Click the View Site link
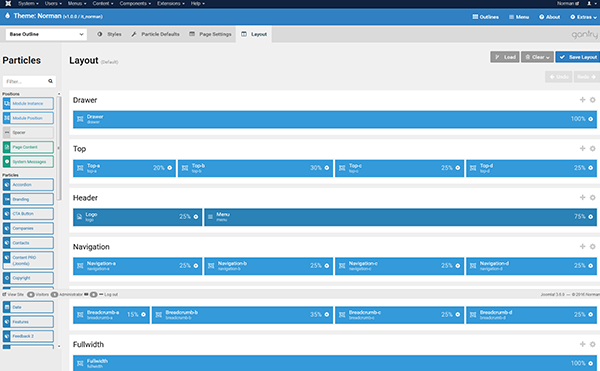 13,295
